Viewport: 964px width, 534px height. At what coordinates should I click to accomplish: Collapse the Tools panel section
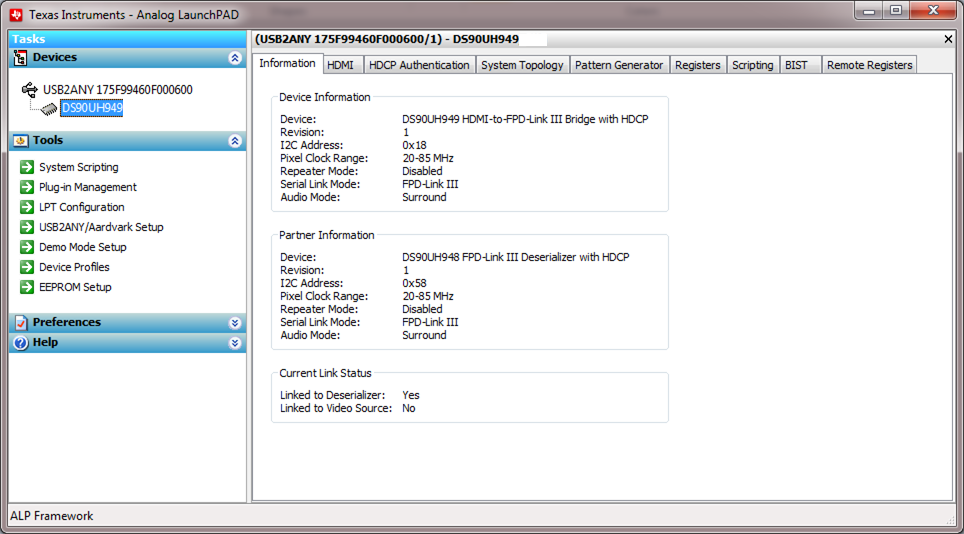pyautogui.click(x=235, y=141)
